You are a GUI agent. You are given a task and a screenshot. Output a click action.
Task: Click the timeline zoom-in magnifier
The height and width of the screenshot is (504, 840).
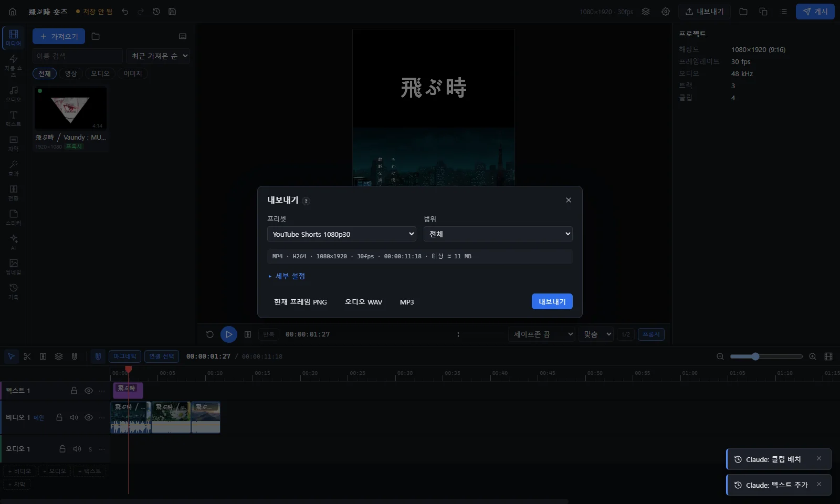(813, 356)
